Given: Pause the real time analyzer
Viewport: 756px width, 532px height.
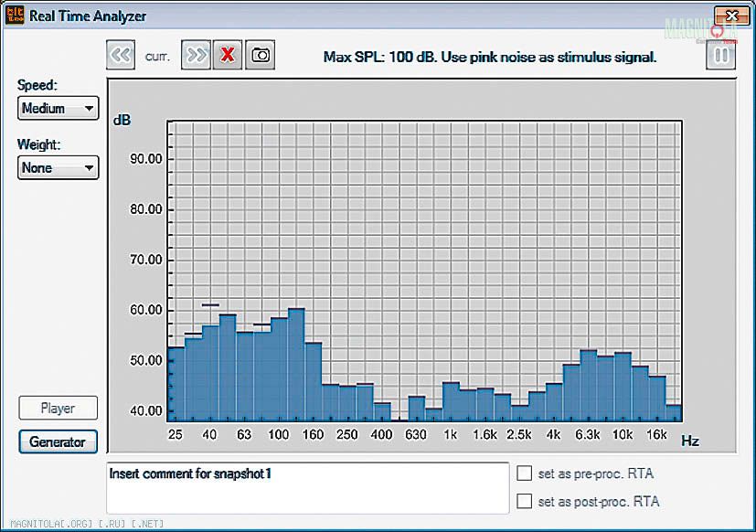Looking at the screenshot, I should point(720,55).
